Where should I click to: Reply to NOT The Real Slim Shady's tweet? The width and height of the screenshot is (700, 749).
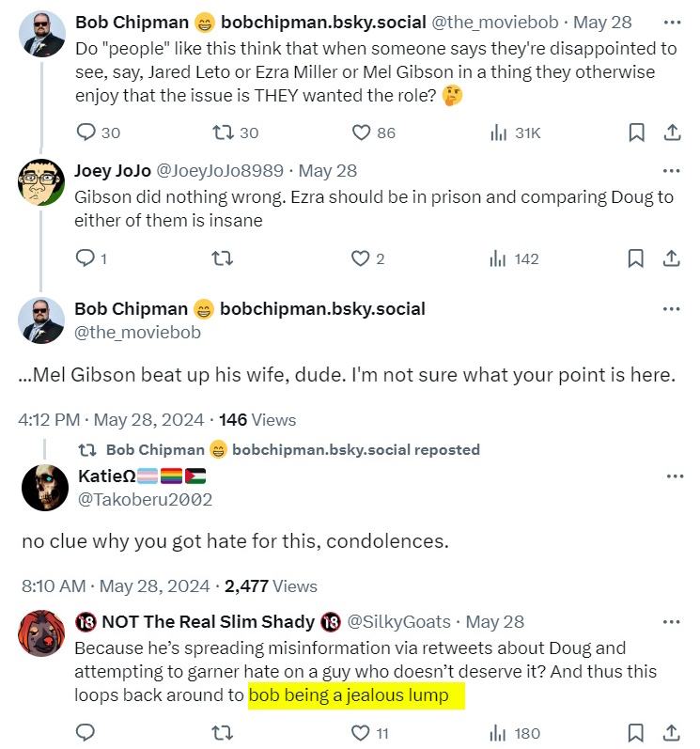coord(85,732)
